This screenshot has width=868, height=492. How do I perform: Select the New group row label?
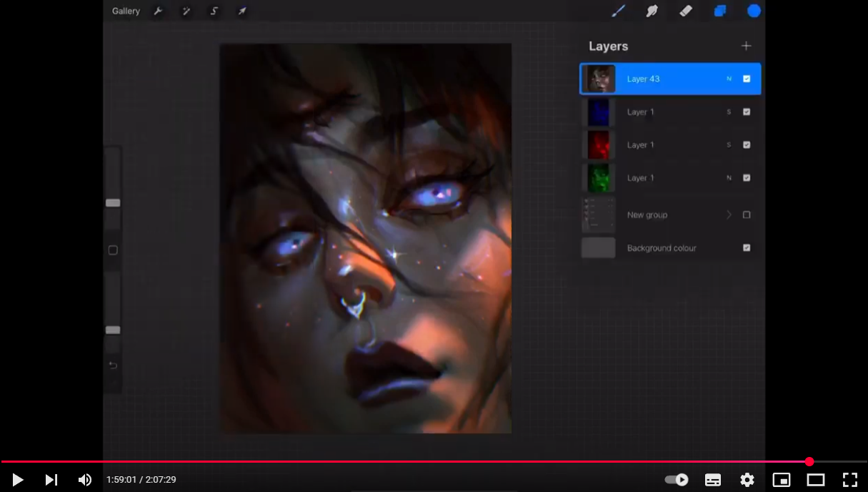point(647,215)
